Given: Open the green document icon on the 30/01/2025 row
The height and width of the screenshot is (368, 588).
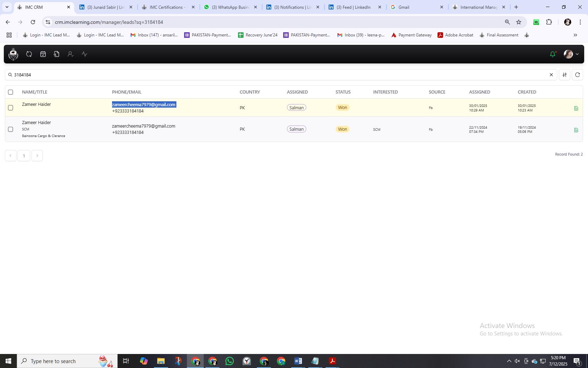Looking at the screenshot, I should 576,108.
